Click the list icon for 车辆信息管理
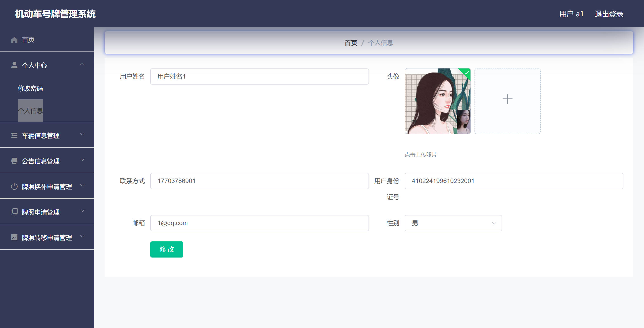The height and width of the screenshot is (328, 644). 14,135
